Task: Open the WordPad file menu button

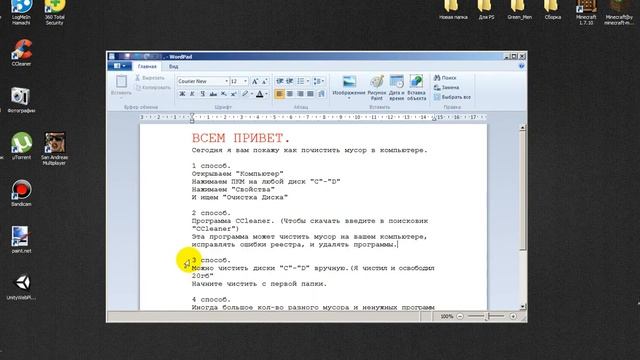Action: [x=119, y=66]
